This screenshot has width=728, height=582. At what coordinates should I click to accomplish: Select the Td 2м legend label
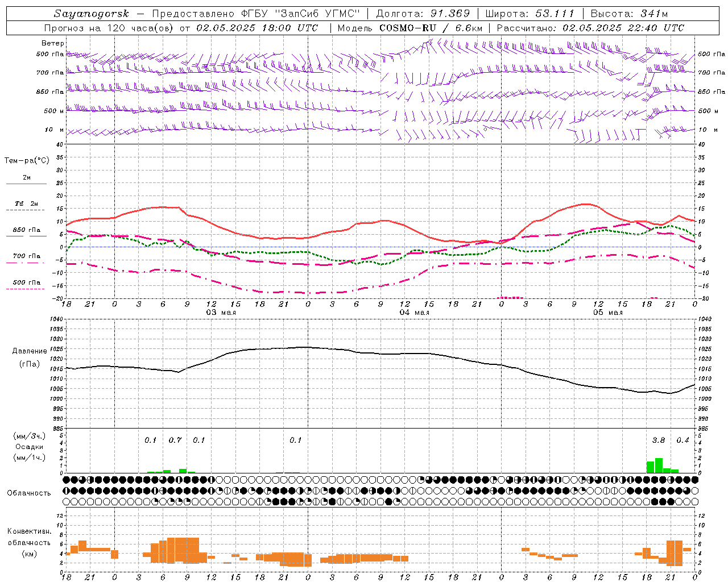coord(26,203)
